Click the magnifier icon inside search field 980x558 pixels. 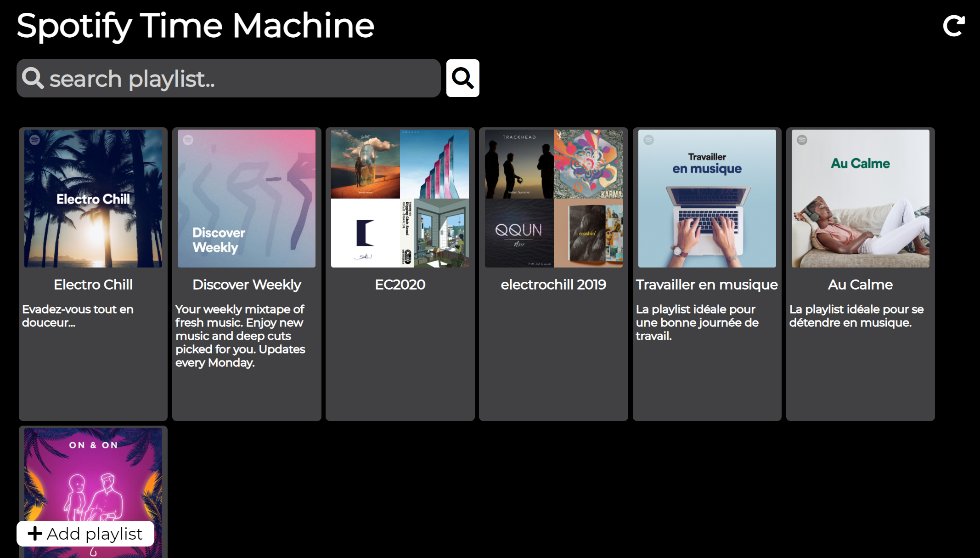click(x=33, y=78)
